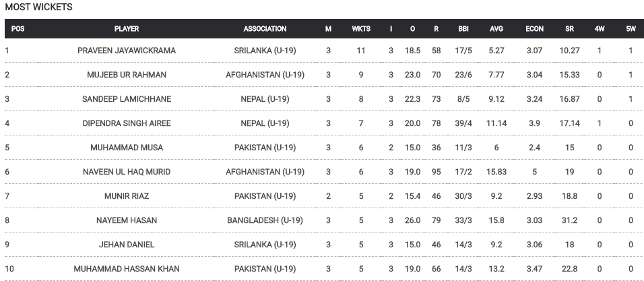Click Muhammad Musa player name

(x=127, y=148)
